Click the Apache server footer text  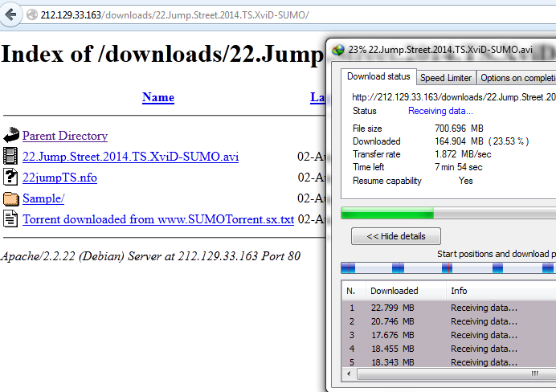coord(150,256)
